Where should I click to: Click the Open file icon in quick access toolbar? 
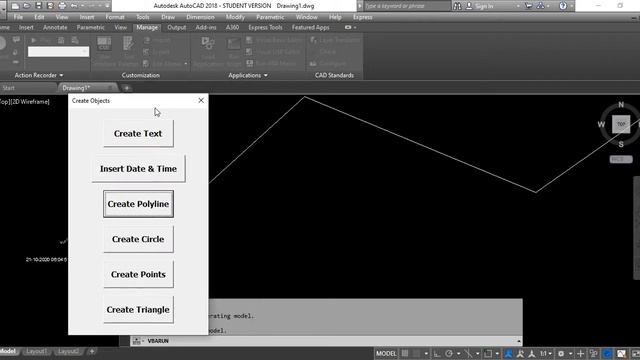coord(27,6)
